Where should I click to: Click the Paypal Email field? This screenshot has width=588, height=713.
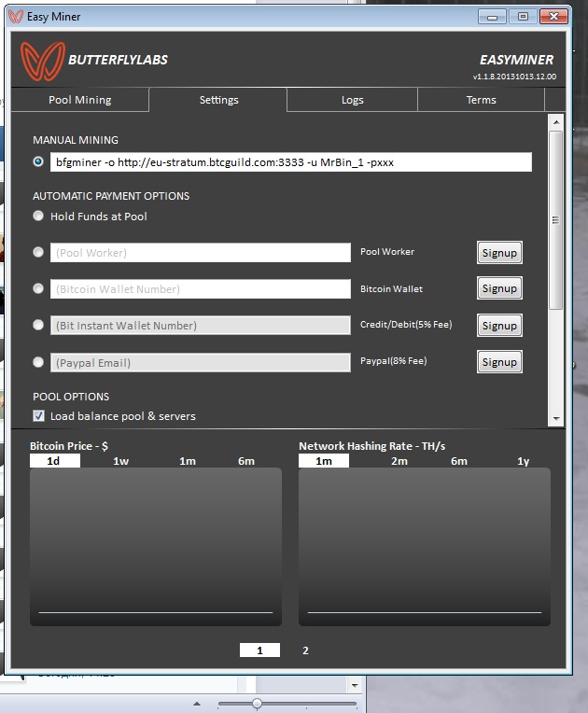point(201,362)
